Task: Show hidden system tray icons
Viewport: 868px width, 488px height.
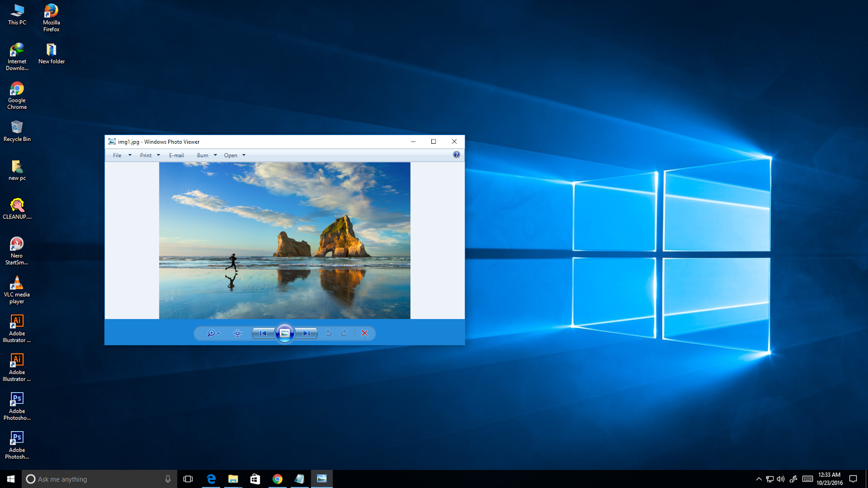Action: click(759, 479)
